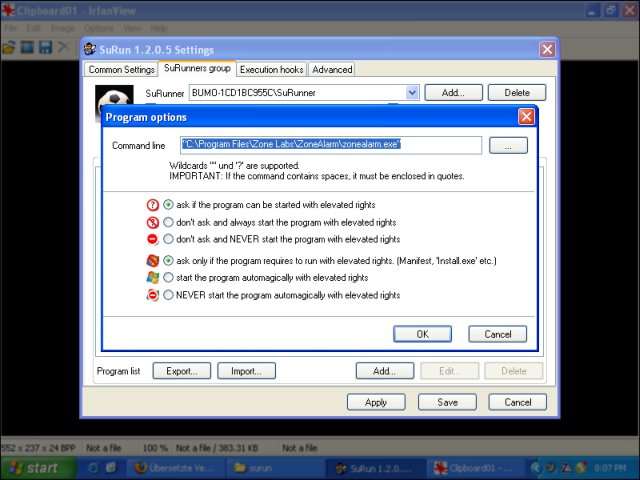640x480 pixels.
Task: Open the Execution hooks tab
Action: click(x=271, y=69)
